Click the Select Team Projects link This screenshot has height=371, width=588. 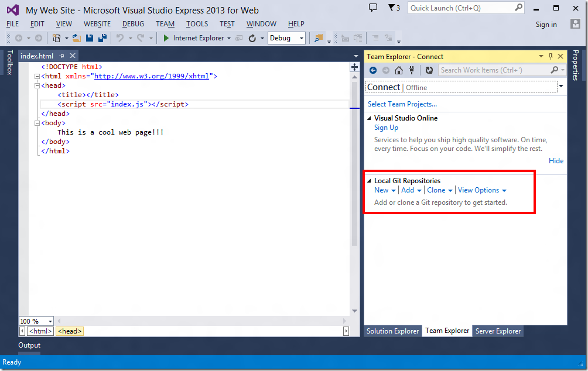click(402, 104)
